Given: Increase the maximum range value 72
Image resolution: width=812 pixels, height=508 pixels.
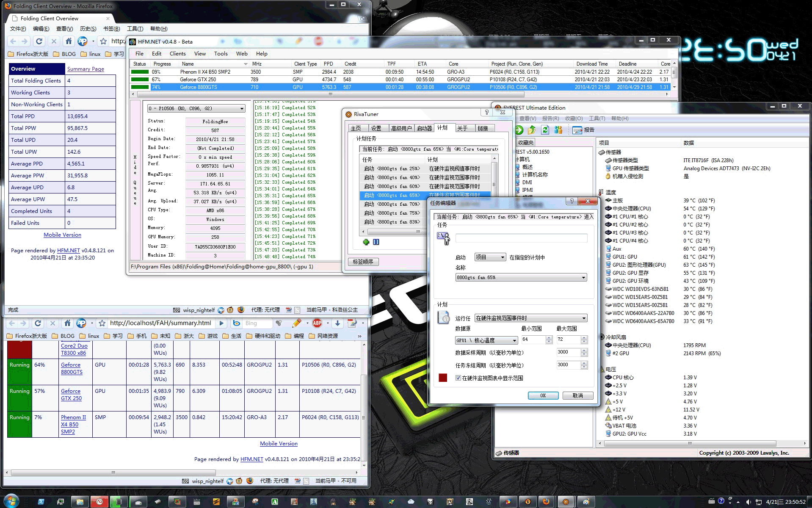Looking at the screenshot, I should tap(584, 338).
